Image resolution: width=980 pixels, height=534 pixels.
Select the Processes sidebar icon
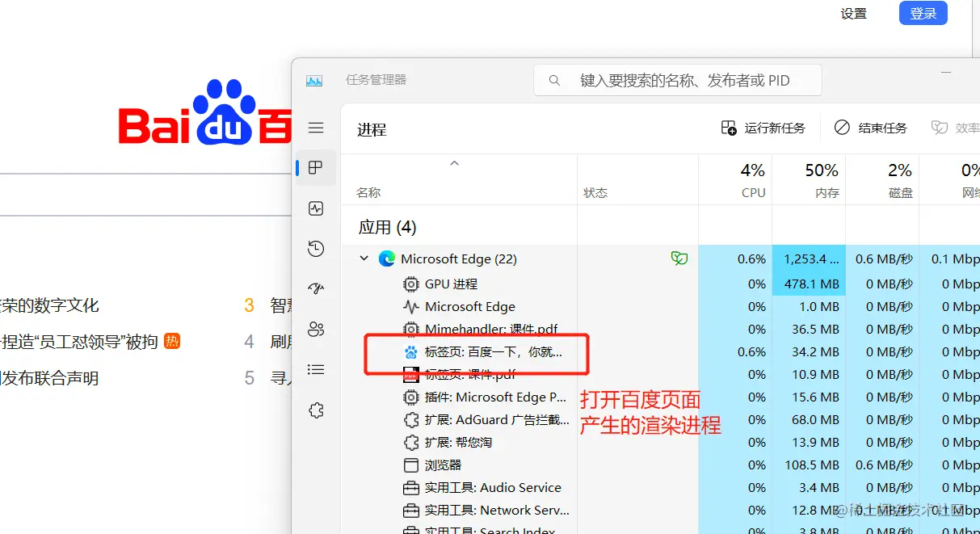316,168
